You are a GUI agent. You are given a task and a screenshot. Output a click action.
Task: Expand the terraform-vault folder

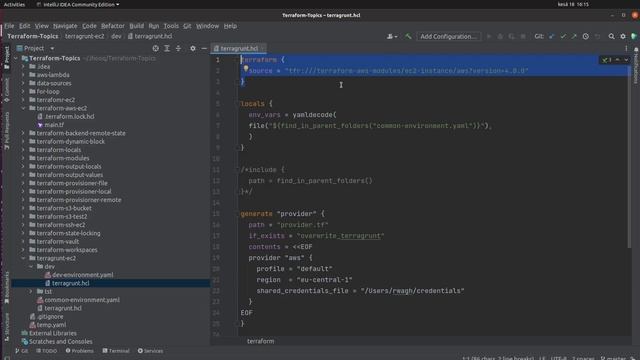23,242
